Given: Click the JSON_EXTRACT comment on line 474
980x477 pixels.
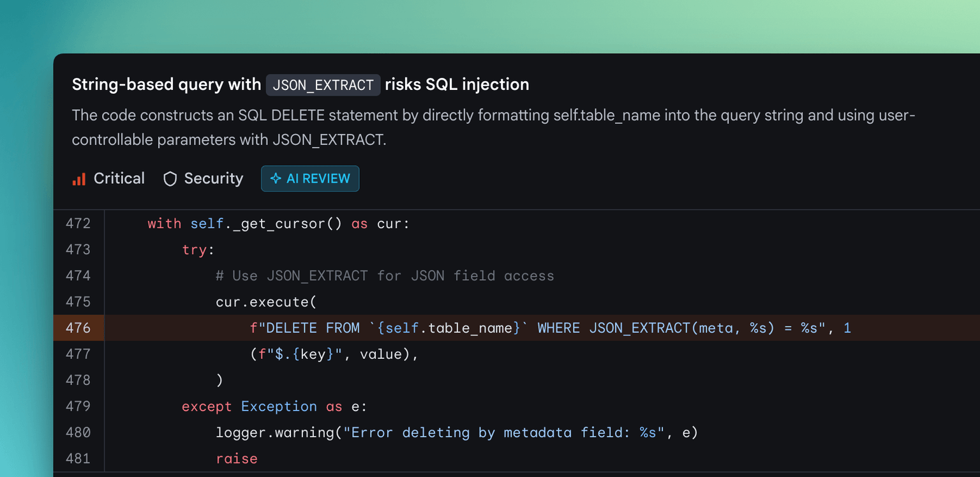Looking at the screenshot, I should point(385,276).
